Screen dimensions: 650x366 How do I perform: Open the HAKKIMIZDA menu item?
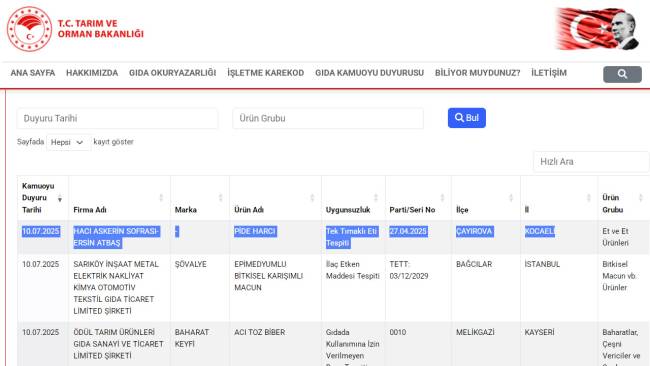[x=92, y=73]
